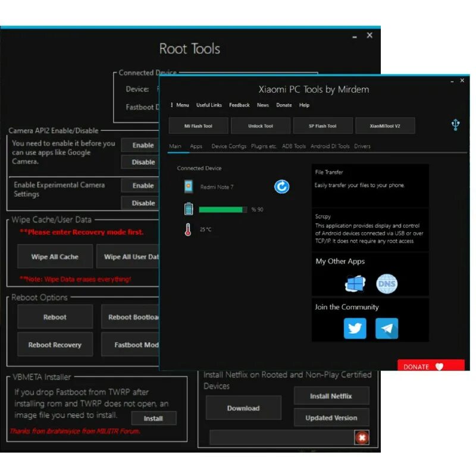The image size is (476, 476).
Task: Open the Donate menu item
Action: (284, 105)
